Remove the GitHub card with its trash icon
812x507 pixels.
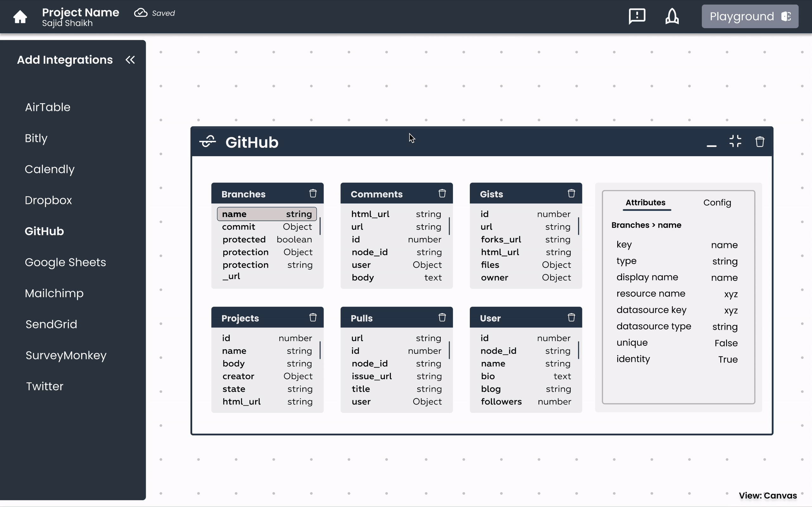(x=760, y=142)
